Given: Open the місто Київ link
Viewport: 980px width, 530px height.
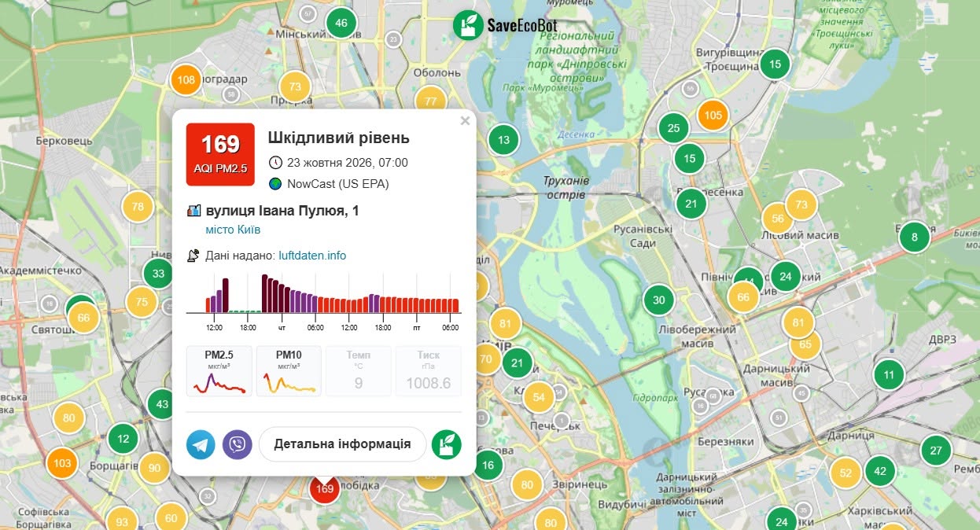Looking at the screenshot, I should click(233, 230).
